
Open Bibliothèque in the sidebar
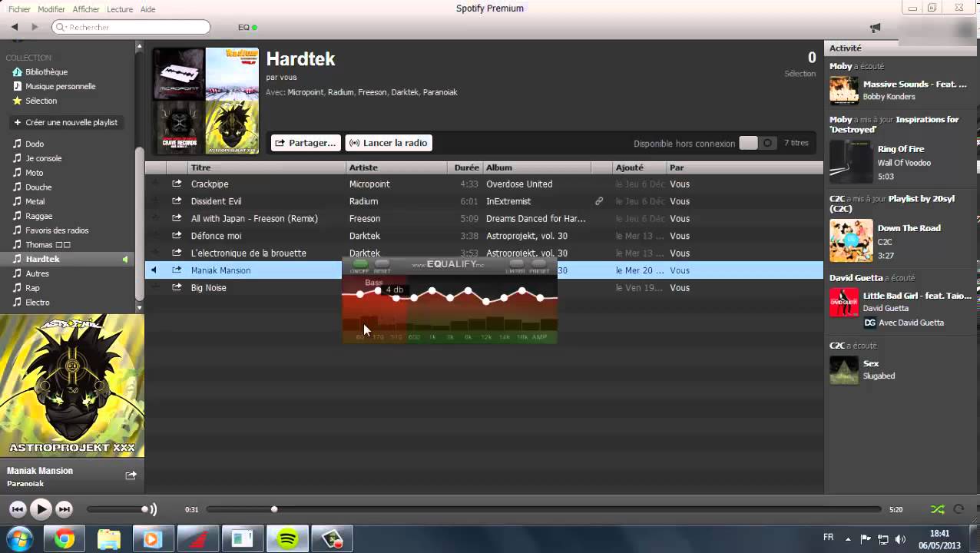(46, 71)
